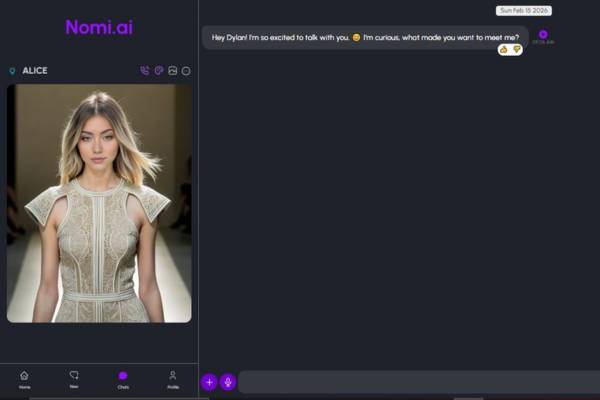
Task: Switch to the Chats tab
Action: click(x=123, y=378)
